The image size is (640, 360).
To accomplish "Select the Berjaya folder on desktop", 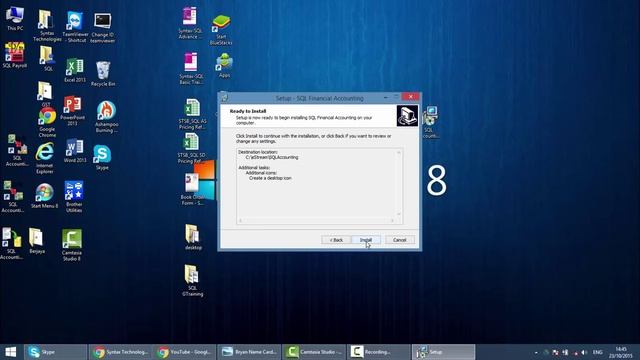I will click(37, 241).
